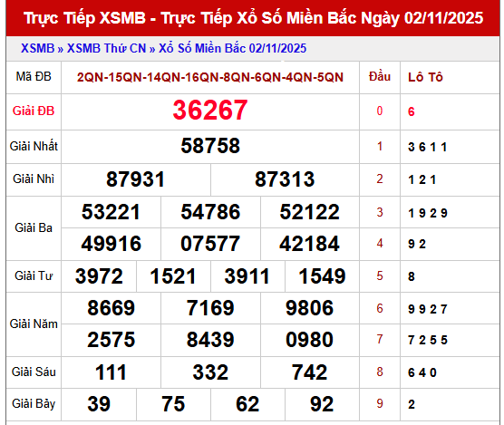Click third prize number 52122
The image size is (504, 425).
tap(309, 212)
